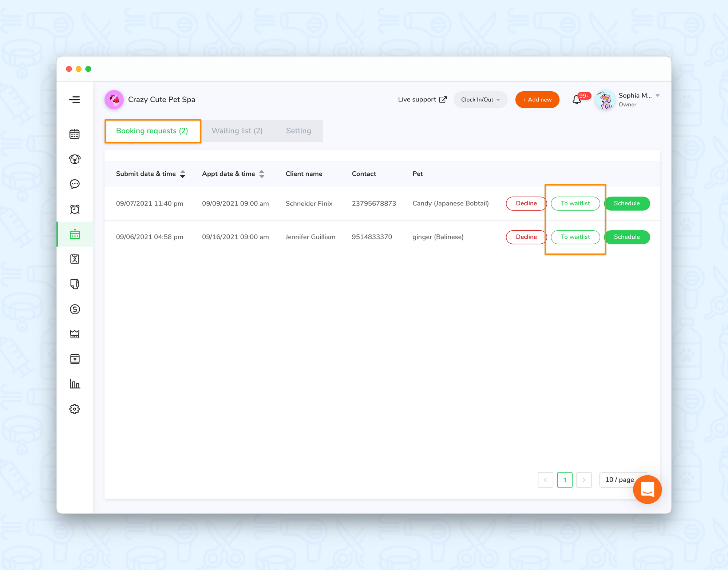Collapse the sidebar hamburger menu
This screenshot has width=728, height=570.
click(x=75, y=100)
